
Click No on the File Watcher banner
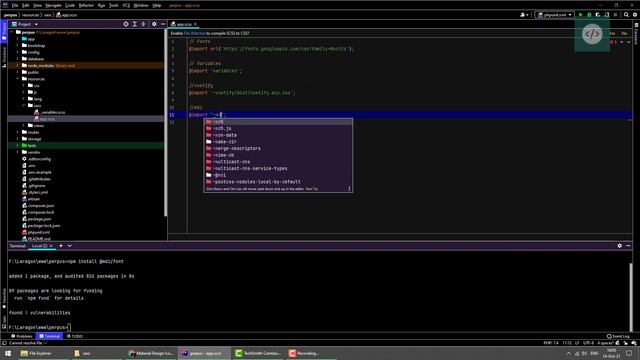pyautogui.click(x=624, y=33)
